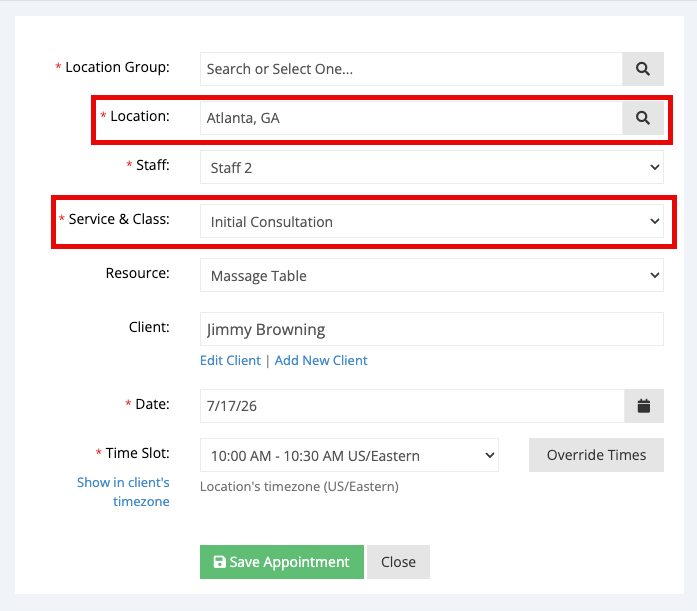The width and height of the screenshot is (697, 611).
Task: Click the Location Group search magnifier icon
Action: (x=643, y=69)
